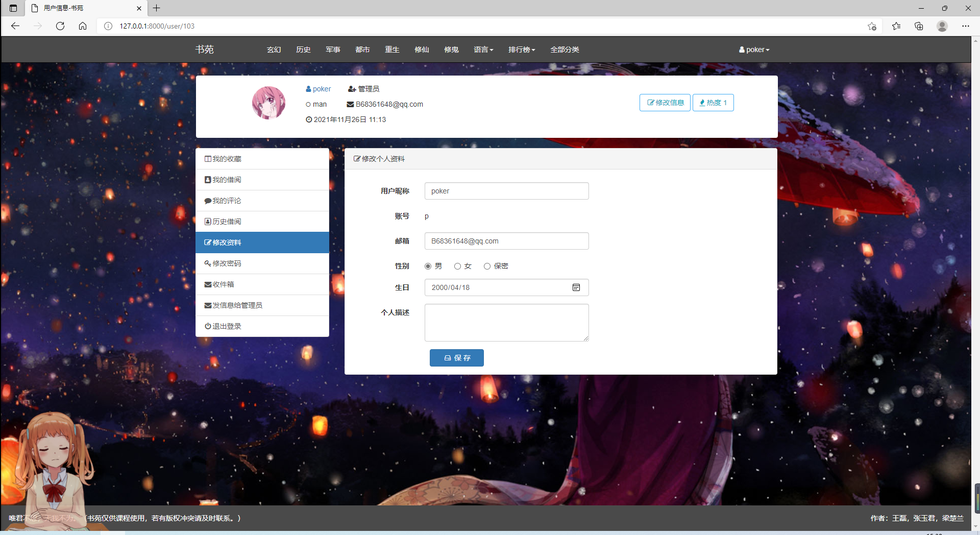Add page to favorites star-plus icon

coord(872,26)
